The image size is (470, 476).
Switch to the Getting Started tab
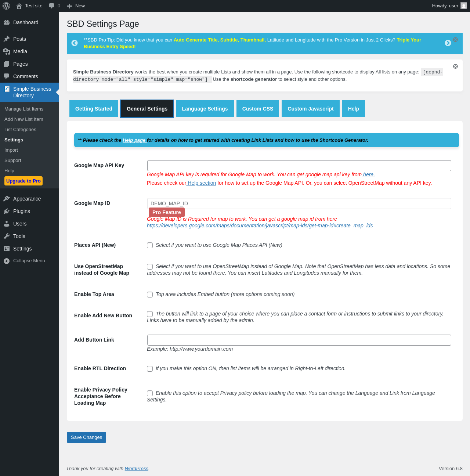[x=94, y=109]
